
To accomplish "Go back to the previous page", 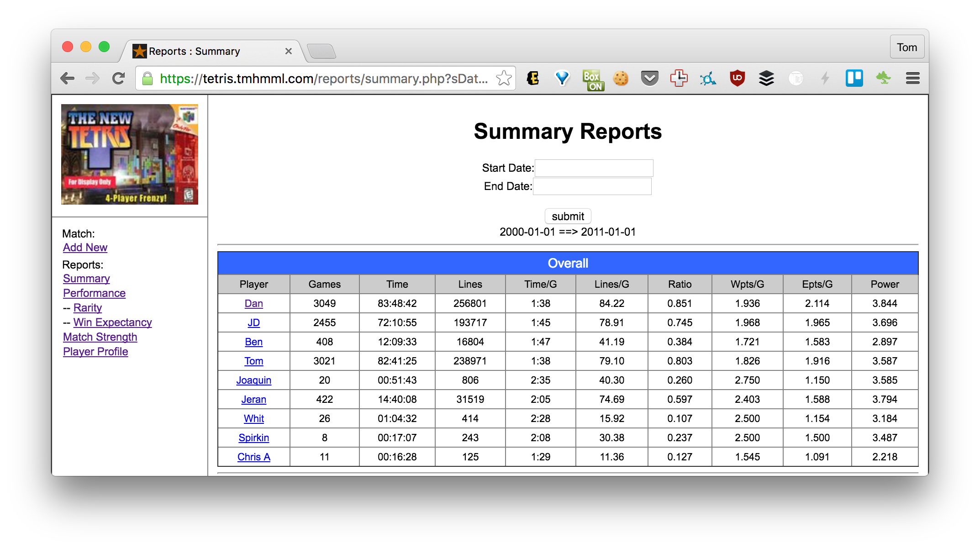I will [x=68, y=79].
